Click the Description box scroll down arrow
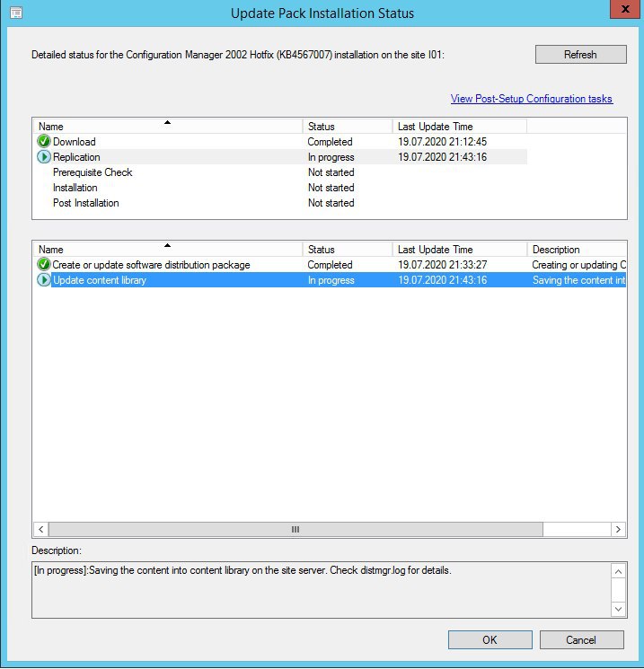This screenshot has height=669, width=644. click(618, 609)
